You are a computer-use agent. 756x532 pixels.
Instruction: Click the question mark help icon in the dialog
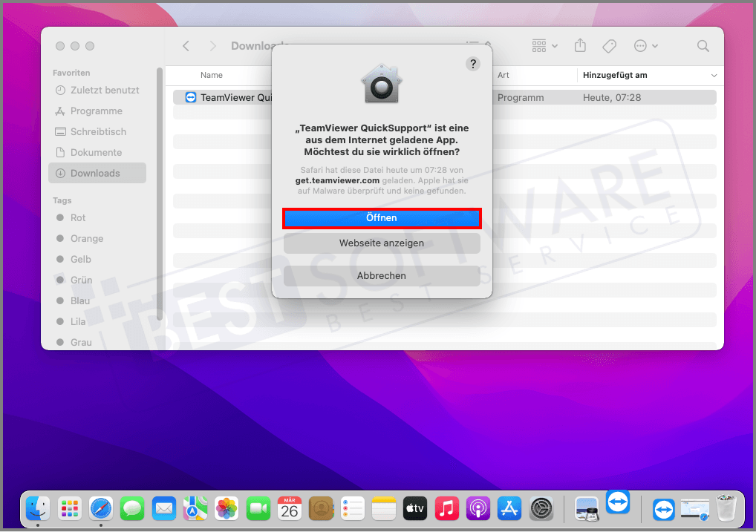[473, 64]
